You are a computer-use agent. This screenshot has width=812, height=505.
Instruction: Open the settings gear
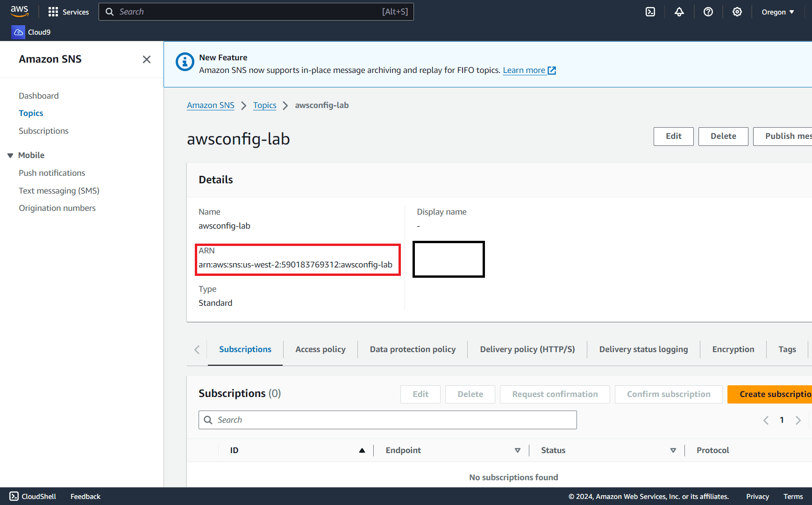click(737, 12)
